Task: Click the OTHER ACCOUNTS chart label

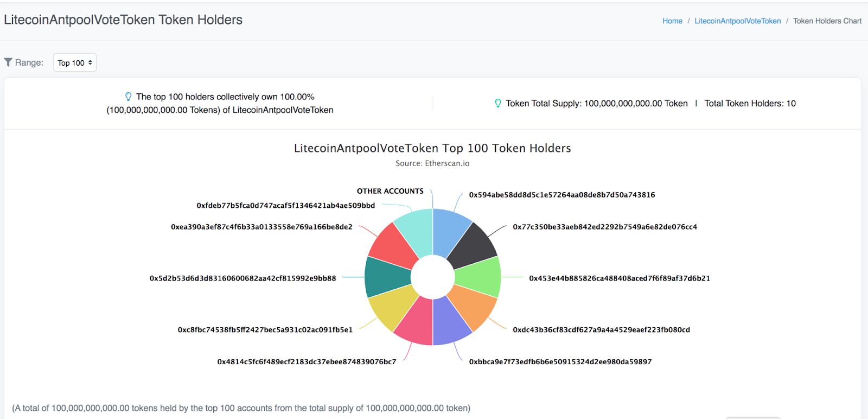Action: point(390,191)
